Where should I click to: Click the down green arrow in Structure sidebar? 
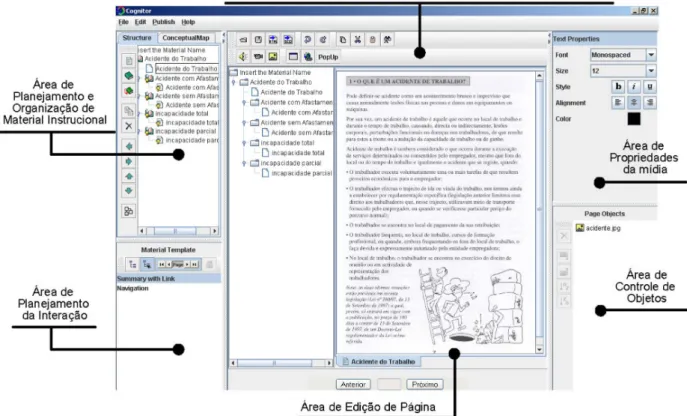pos(129,191)
